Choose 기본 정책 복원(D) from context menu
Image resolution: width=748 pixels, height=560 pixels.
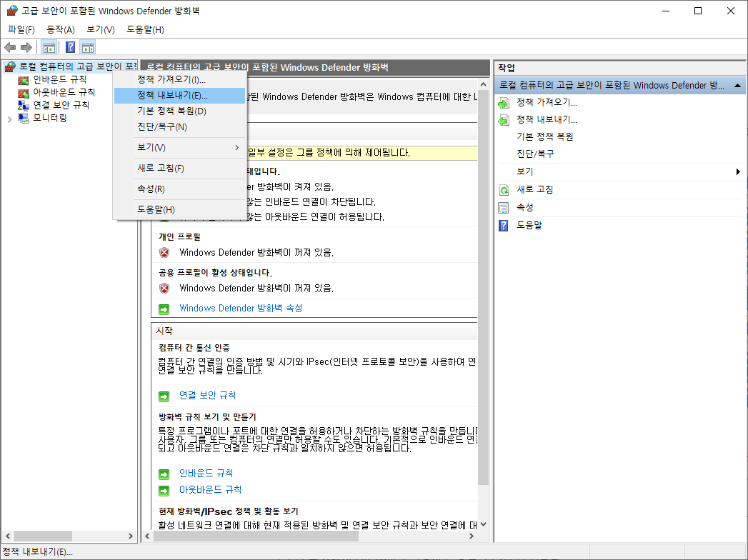click(x=180, y=111)
